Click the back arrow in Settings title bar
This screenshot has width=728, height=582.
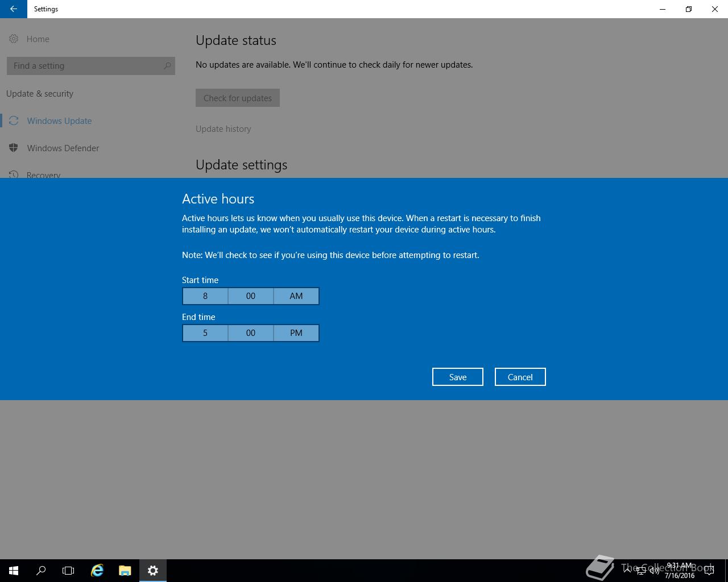(x=13, y=9)
